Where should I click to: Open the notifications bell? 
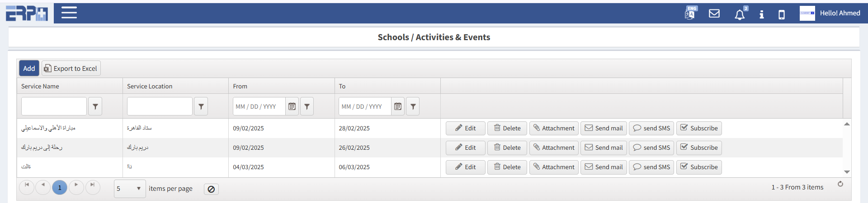pos(740,14)
